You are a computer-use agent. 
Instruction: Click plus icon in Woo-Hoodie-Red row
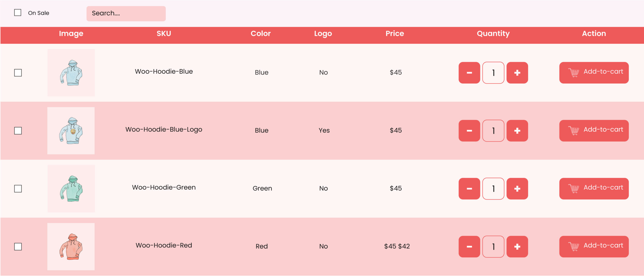tap(517, 247)
